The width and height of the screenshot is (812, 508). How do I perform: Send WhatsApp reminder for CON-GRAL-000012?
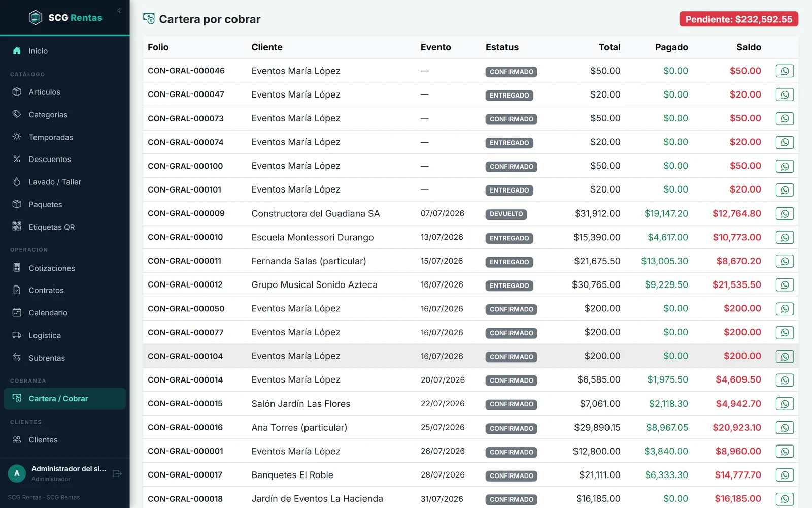[x=785, y=285]
